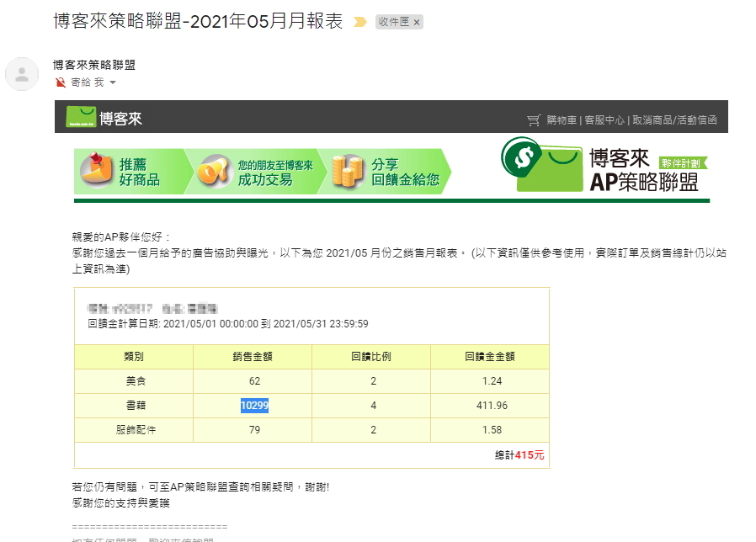The width and height of the screenshot is (756, 542).
Task: Click the 書籍 category cell
Action: tap(136, 406)
